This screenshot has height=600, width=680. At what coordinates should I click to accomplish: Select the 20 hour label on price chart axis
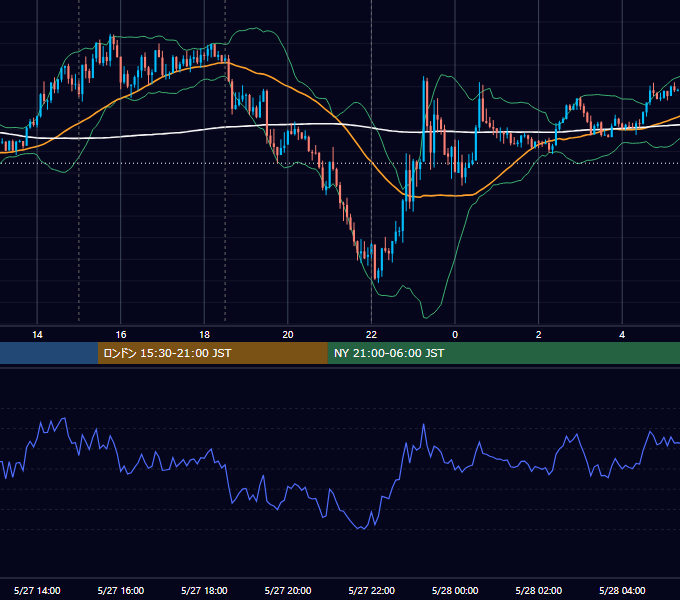click(288, 335)
